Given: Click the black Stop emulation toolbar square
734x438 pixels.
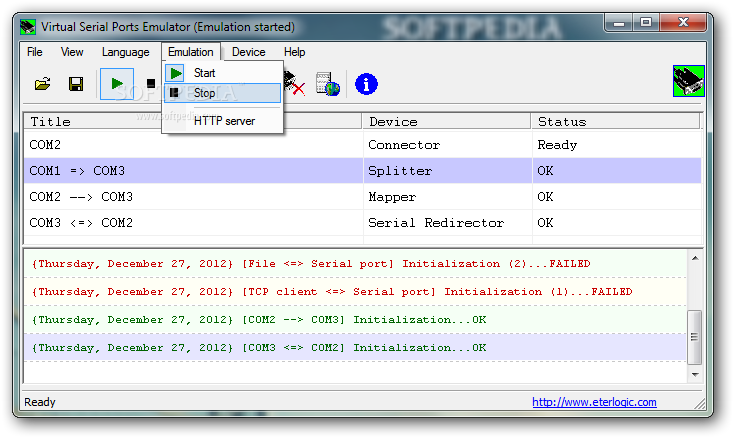Looking at the screenshot, I should point(151,84).
